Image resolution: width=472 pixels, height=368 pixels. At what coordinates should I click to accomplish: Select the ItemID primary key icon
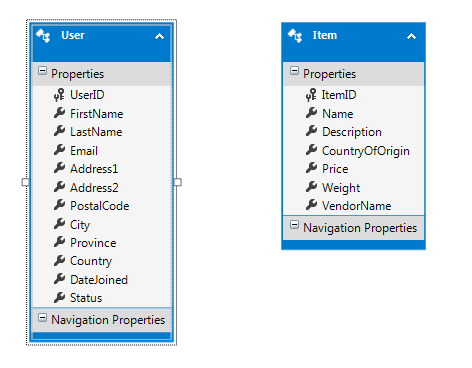click(x=311, y=95)
